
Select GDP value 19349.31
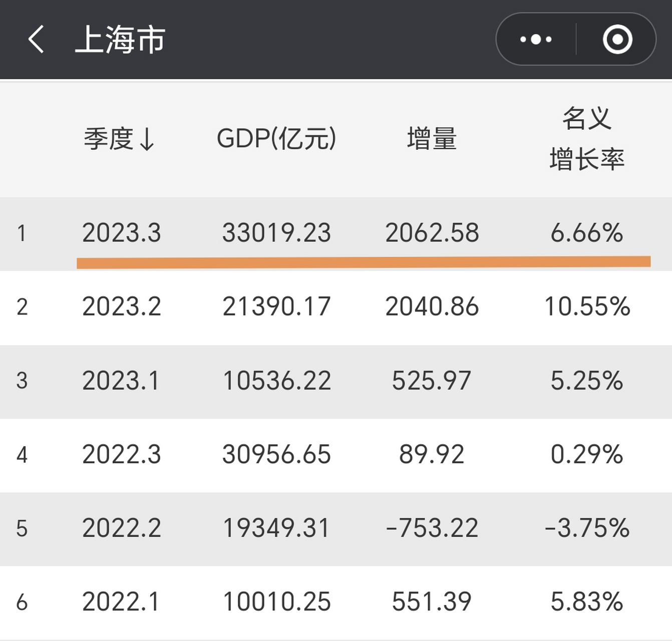(x=276, y=528)
